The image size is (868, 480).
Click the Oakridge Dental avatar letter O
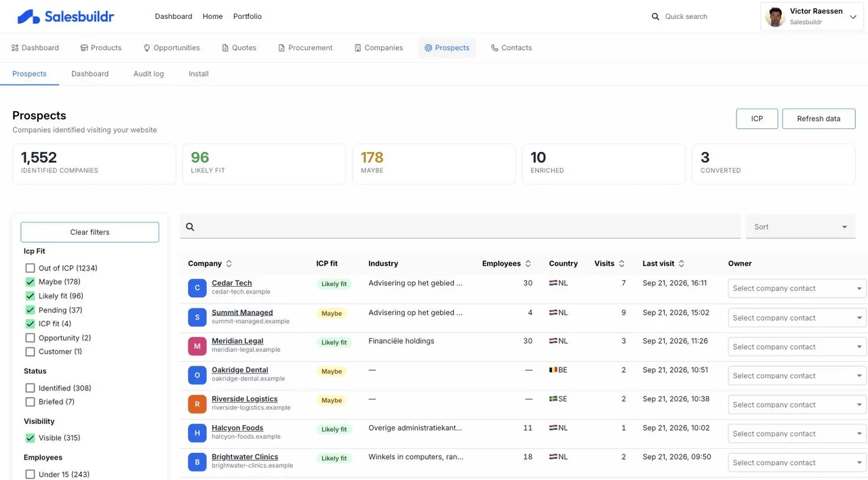click(197, 375)
